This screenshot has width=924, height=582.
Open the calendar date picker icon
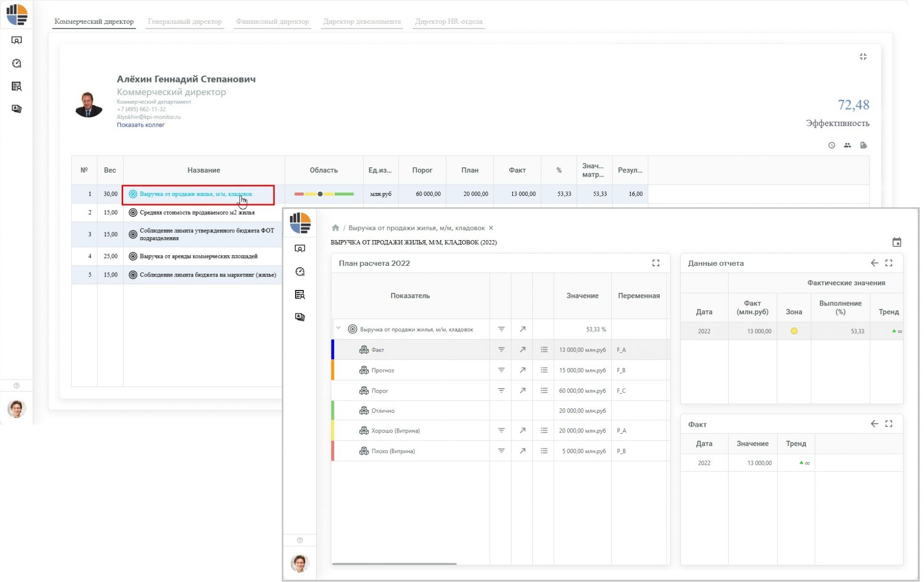point(896,242)
